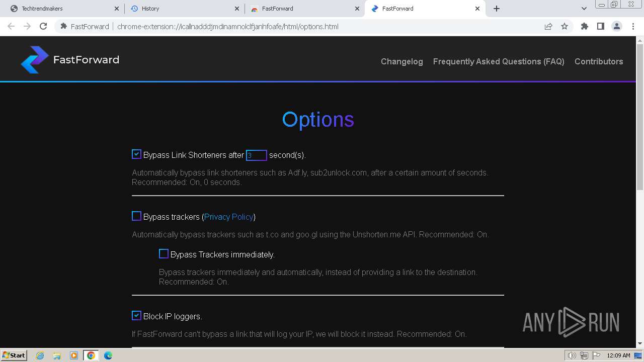Click the address bar URL
The height and width of the screenshot is (362, 644).
tap(227, 27)
